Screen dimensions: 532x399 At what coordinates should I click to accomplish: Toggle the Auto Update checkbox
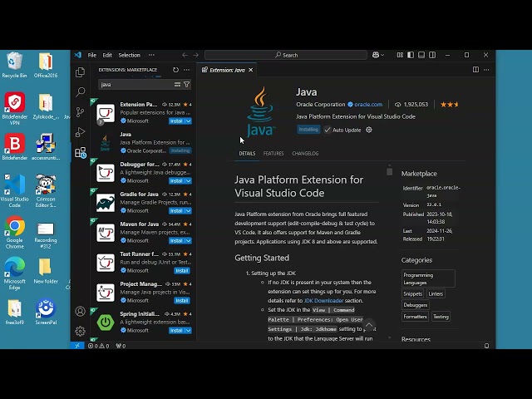pos(327,130)
